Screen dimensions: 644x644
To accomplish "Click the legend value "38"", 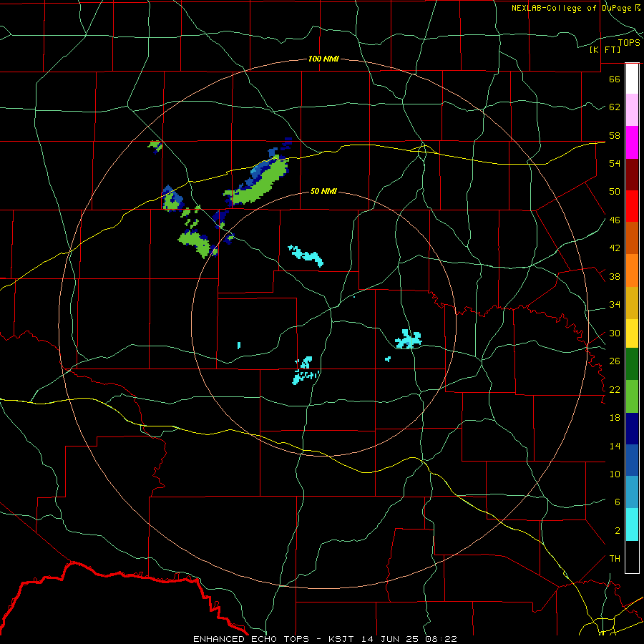I will click(x=615, y=277).
